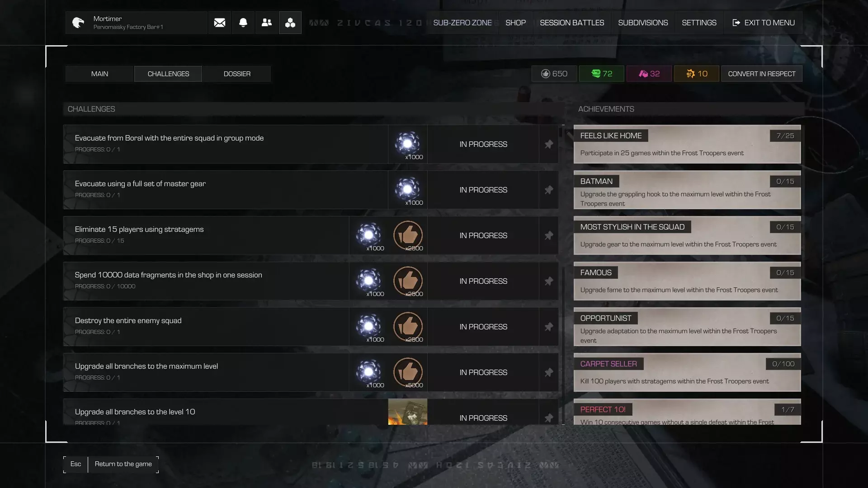Select the squad trefoil icon
The image size is (868, 488).
[290, 23]
